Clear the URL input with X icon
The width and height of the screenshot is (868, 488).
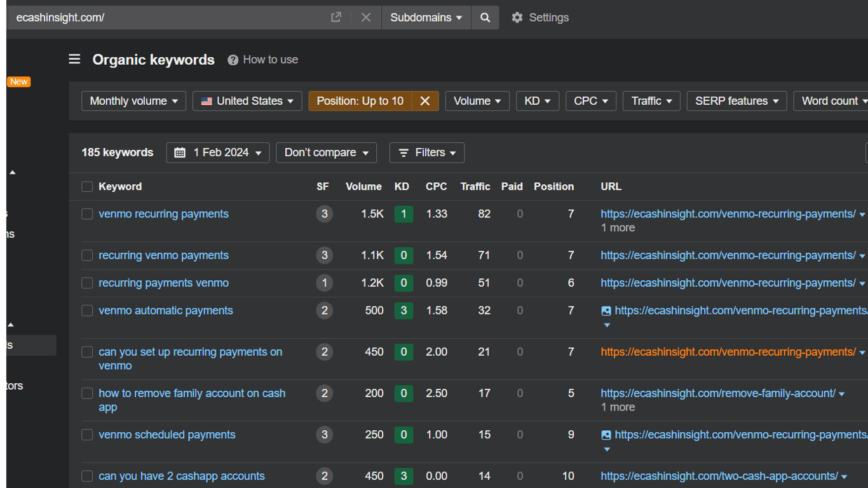point(366,18)
